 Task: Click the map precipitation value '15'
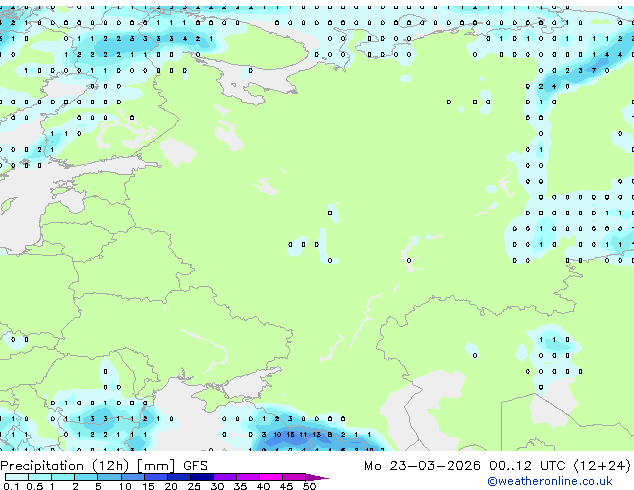pyautogui.click(x=290, y=435)
